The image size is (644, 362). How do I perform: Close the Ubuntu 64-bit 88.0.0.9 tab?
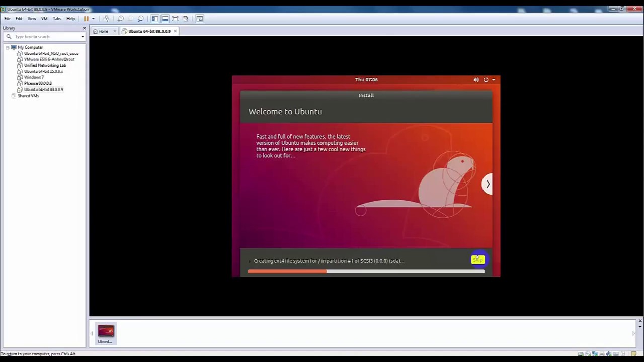coord(175,31)
